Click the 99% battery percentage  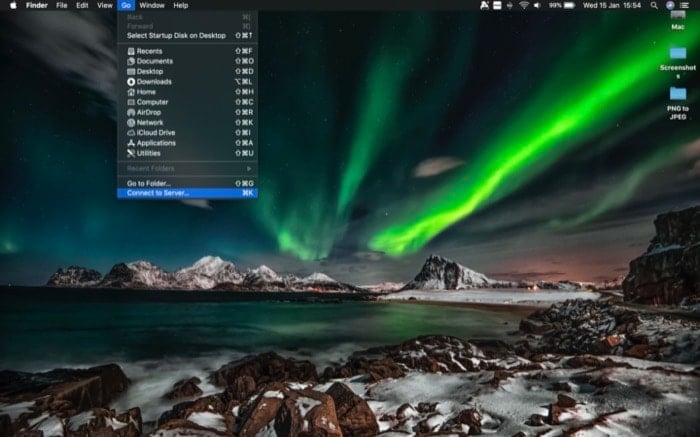click(555, 5)
